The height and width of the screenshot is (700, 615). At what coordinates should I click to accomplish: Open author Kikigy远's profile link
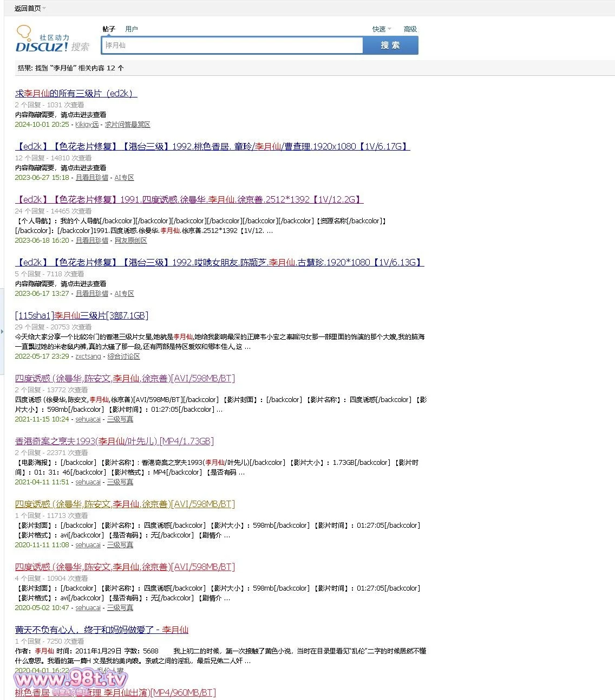[87, 125]
